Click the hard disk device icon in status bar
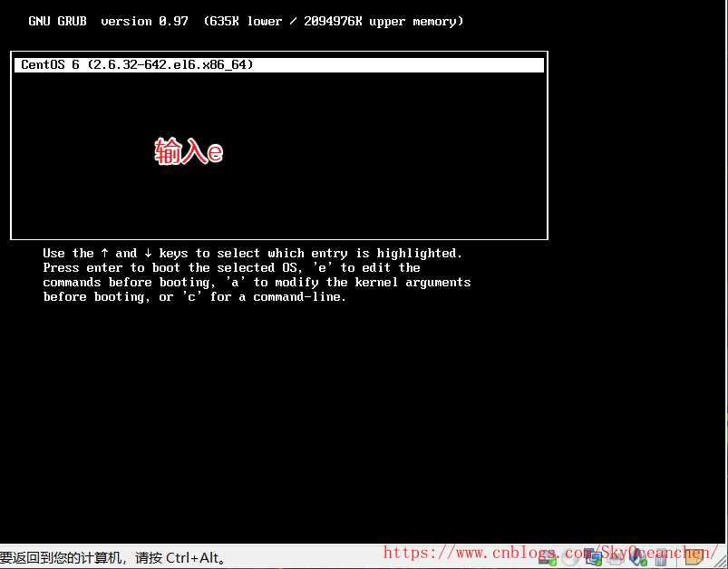The width and height of the screenshot is (728, 569). (548, 558)
